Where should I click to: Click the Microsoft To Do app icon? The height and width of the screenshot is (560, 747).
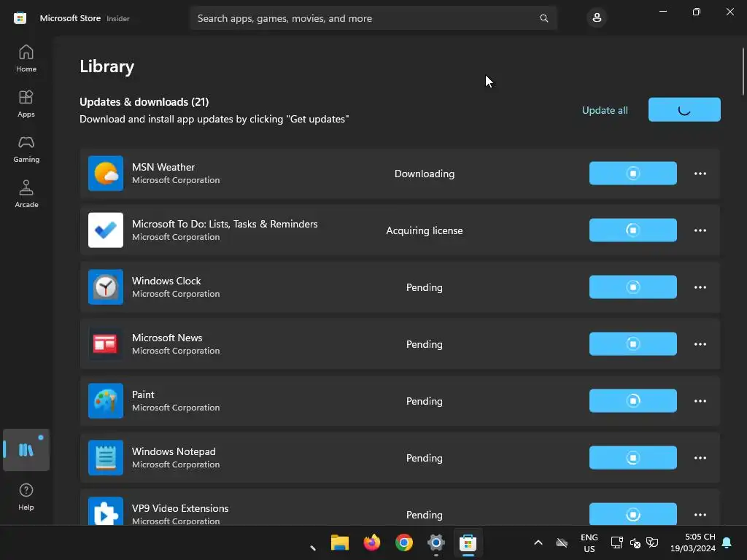106,230
